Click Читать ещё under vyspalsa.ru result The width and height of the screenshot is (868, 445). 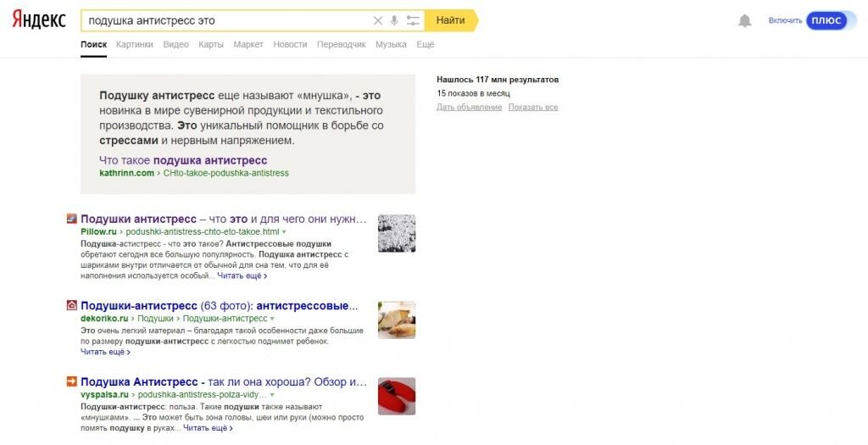coord(208,428)
